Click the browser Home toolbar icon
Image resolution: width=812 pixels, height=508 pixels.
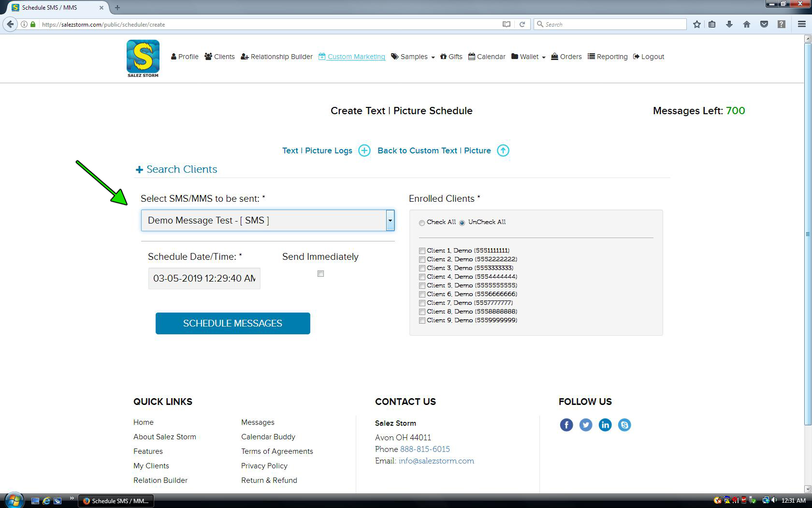coord(747,24)
